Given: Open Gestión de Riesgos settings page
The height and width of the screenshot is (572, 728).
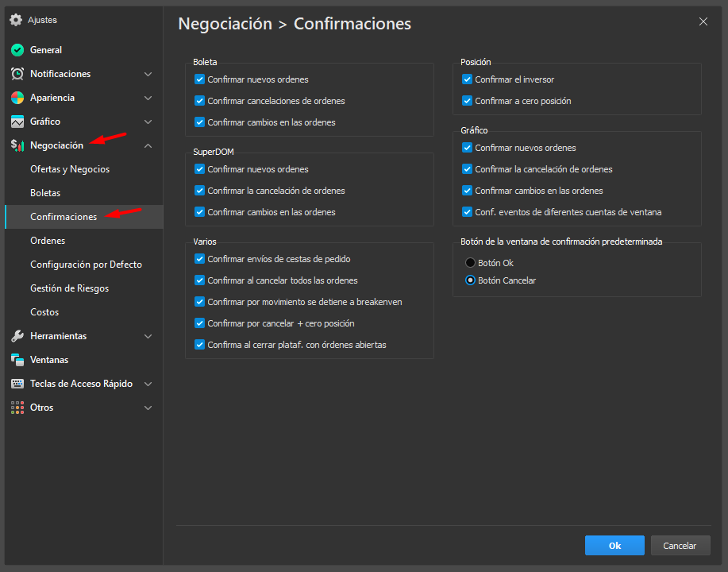Looking at the screenshot, I should coord(69,288).
